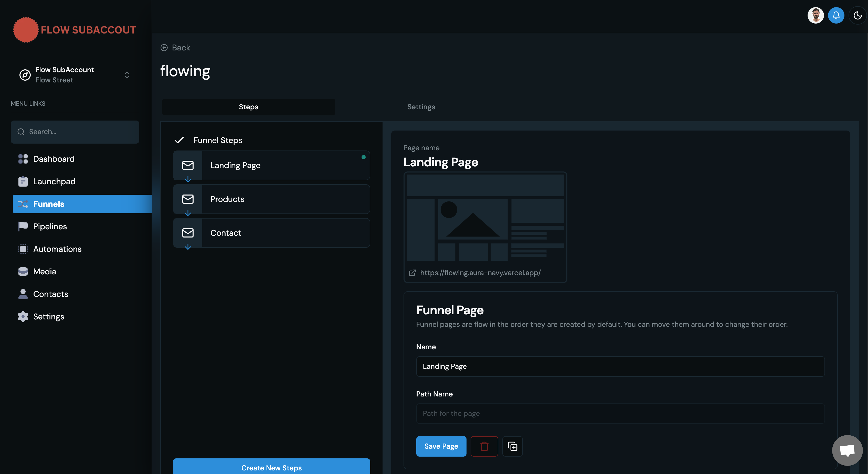
Task: Open the chat bubble widget
Action: pos(847,450)
